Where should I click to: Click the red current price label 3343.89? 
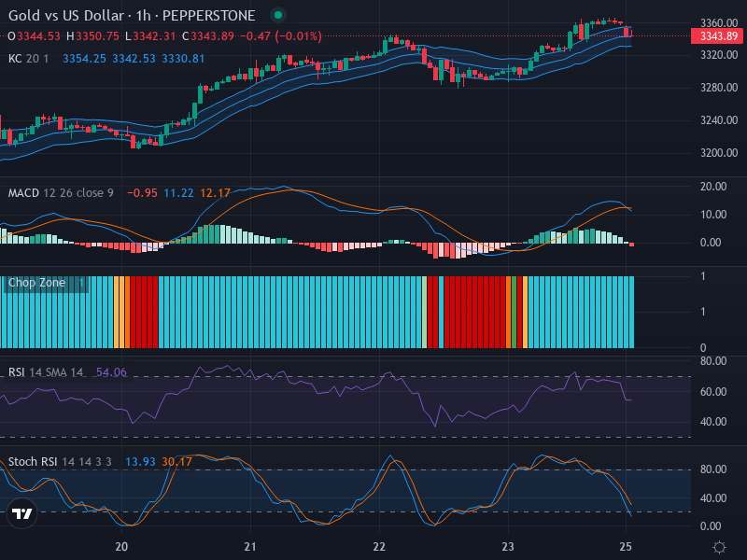tap(718, 35)
